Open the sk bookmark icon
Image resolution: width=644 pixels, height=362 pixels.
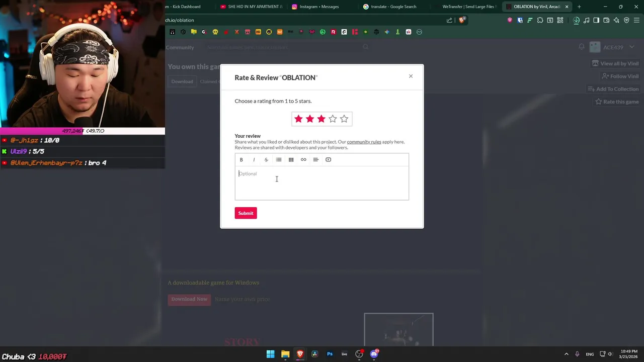408,32
